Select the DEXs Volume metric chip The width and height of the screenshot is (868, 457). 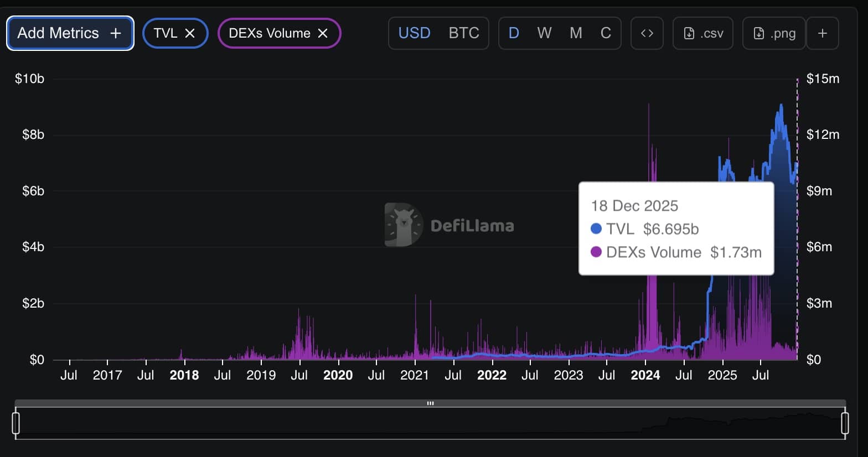(269, 33)
